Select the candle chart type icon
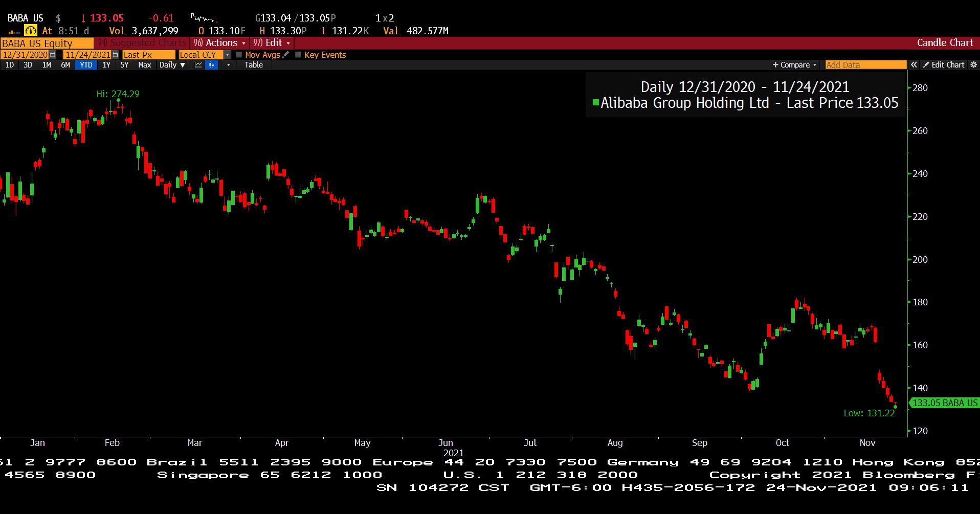The image size is (980, 514). tap(212, 65)
